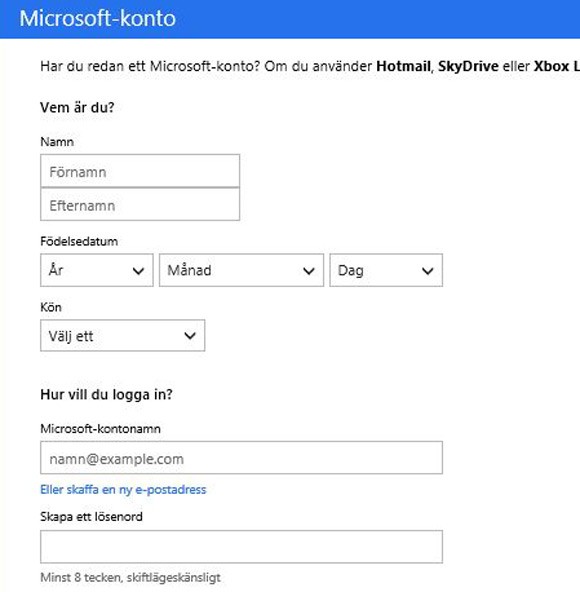The width and height of the screenshot is (580, 592).
Task: Click the Efternamn last name field
Action: pyautogui.click(x=140, y=204)
